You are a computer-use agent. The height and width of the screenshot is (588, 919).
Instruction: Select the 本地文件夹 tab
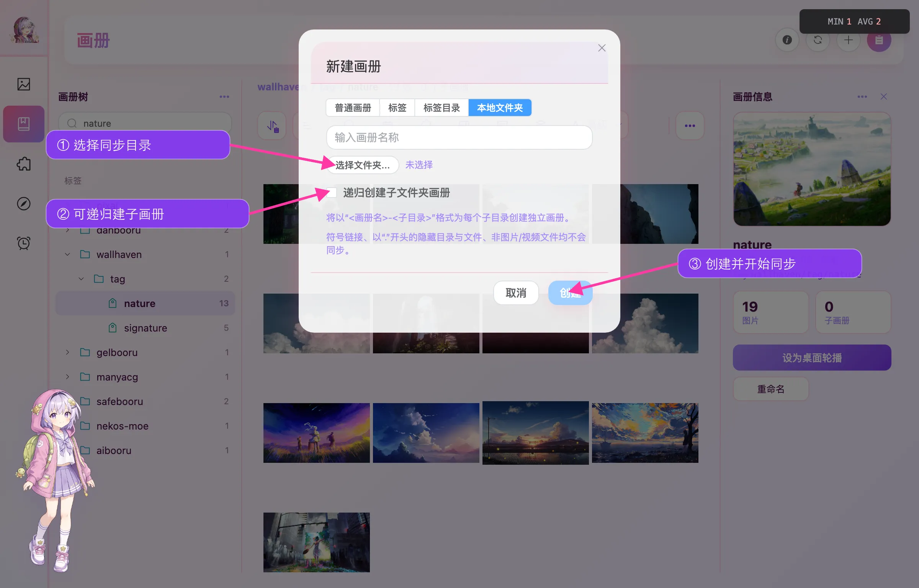[500, 108]
